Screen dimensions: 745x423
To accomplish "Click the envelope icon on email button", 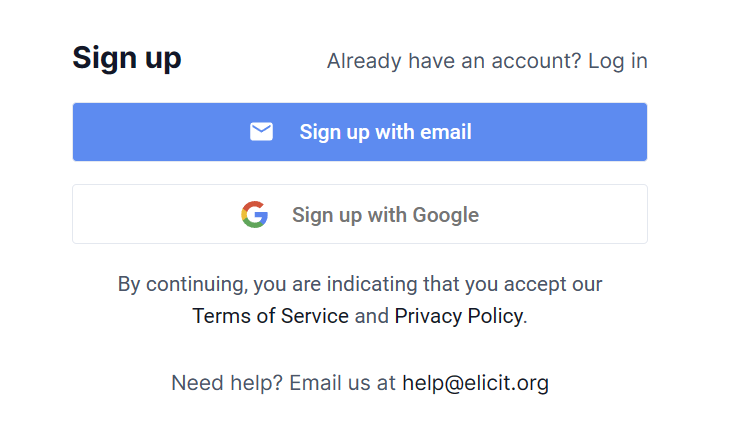I will (x=261, y=132).
